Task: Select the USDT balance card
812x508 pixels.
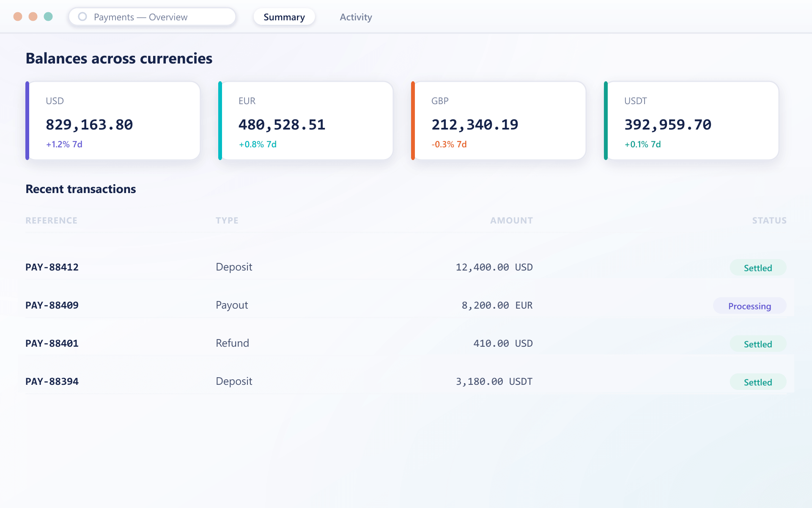Action: [x=691, y=121]
